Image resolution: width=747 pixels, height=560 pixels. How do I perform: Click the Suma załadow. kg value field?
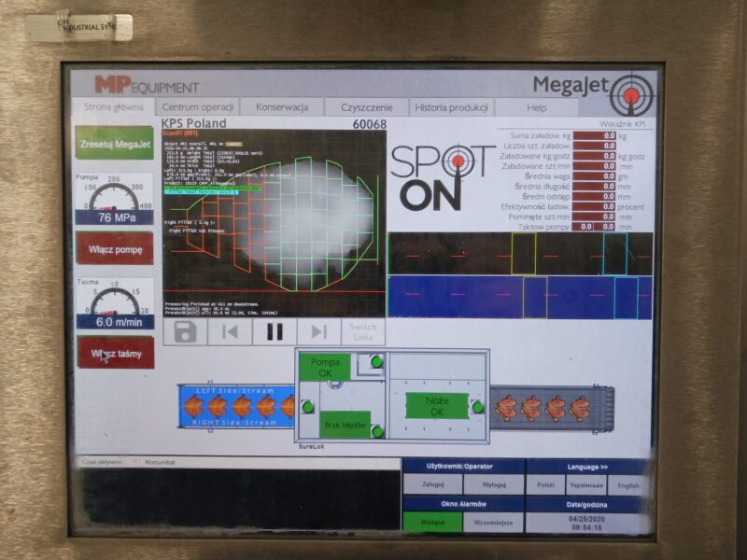[594, 135]
